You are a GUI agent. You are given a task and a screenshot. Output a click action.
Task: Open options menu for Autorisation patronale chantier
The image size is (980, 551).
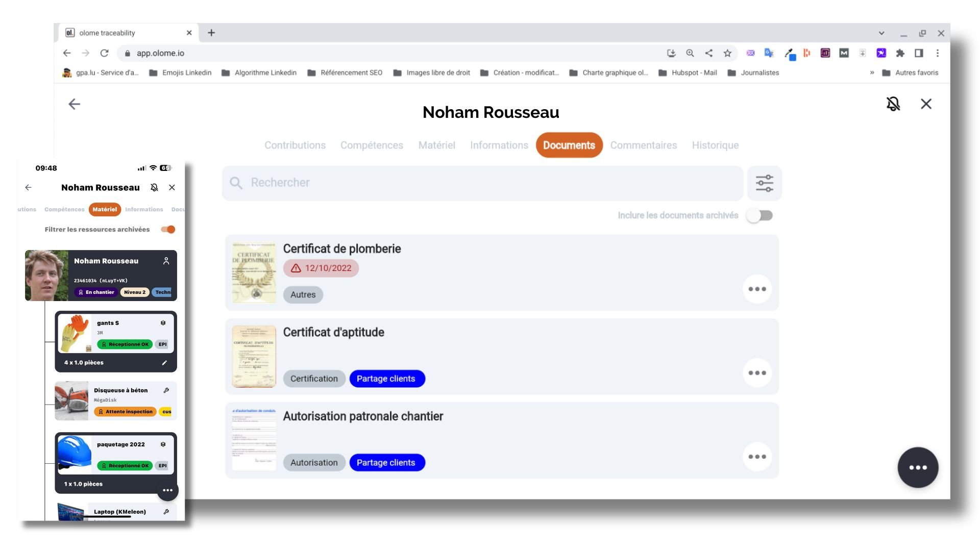pyautogui.click(x=756, y=457)
